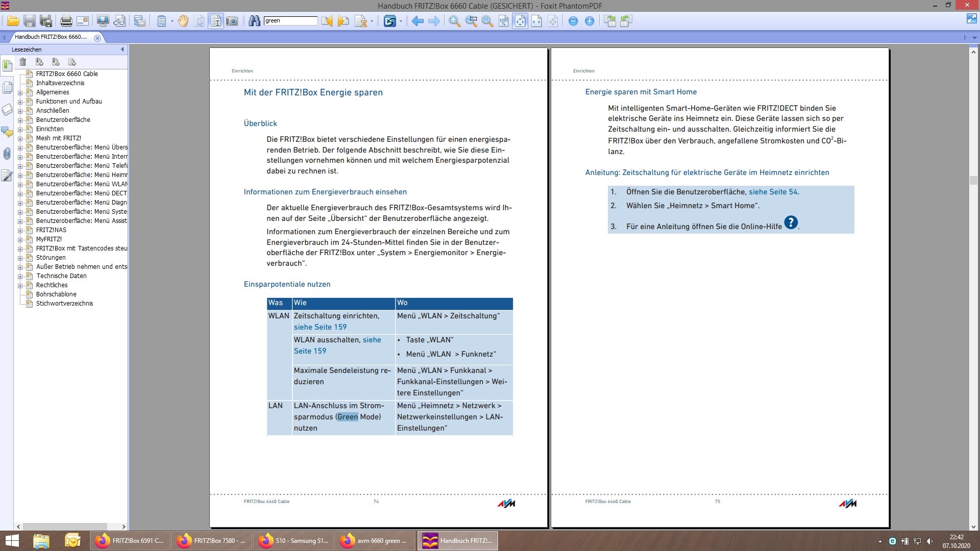This screenshot has width=980, height=551.
Task: Expand the Allgemeines bookmark
Action: (x=20, y=93)
